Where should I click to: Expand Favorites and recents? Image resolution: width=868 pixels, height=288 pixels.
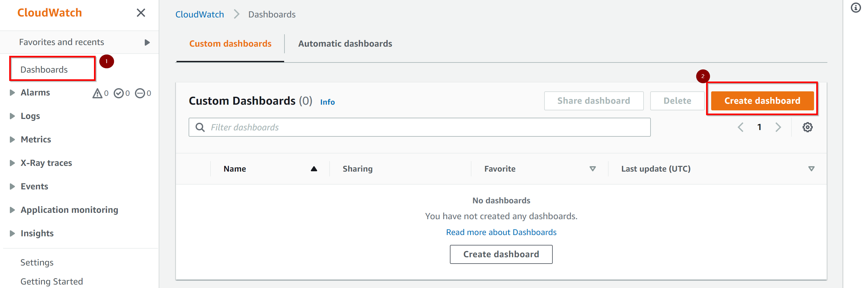[x=147, y=43]
